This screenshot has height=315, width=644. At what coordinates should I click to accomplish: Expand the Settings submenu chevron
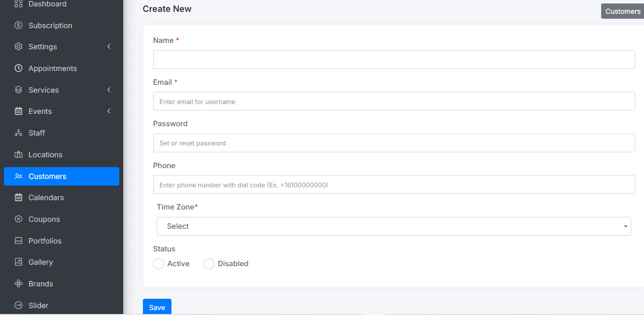click(x=109, y=46)
